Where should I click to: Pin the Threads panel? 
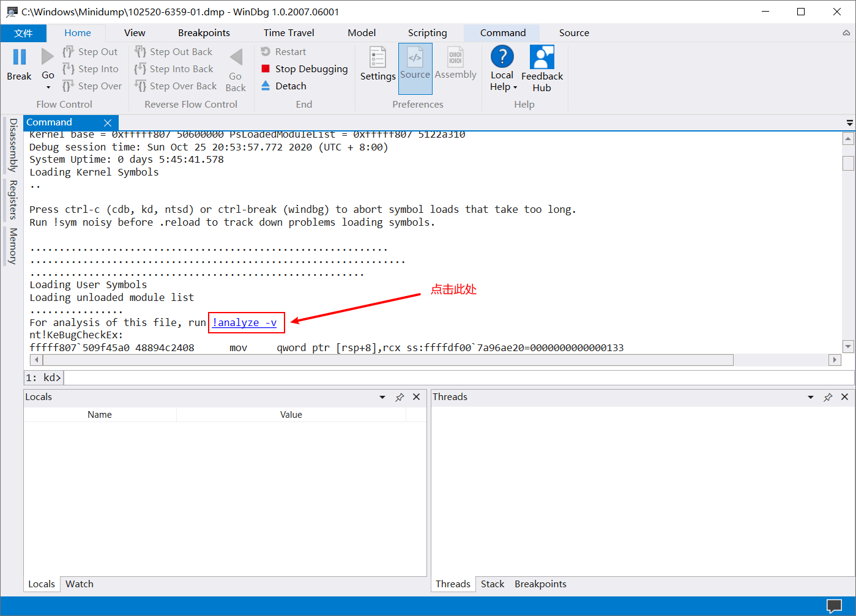click(x=828, y=398)
